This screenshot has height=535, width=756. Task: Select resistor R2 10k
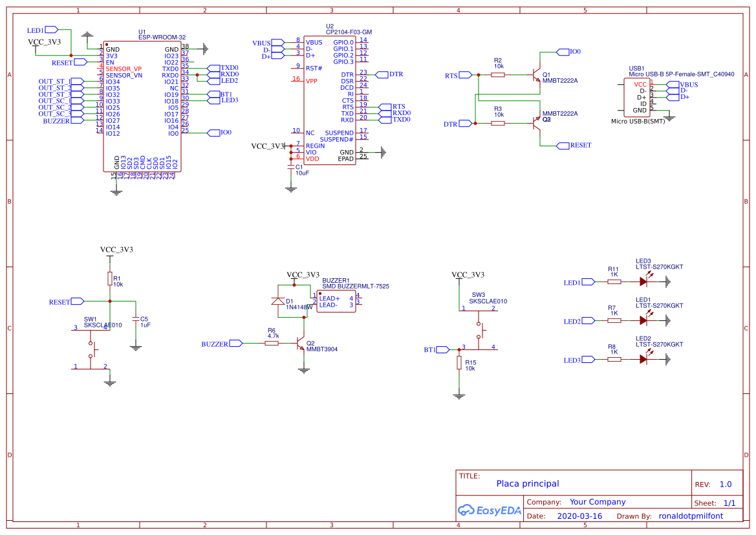(499, 75)
